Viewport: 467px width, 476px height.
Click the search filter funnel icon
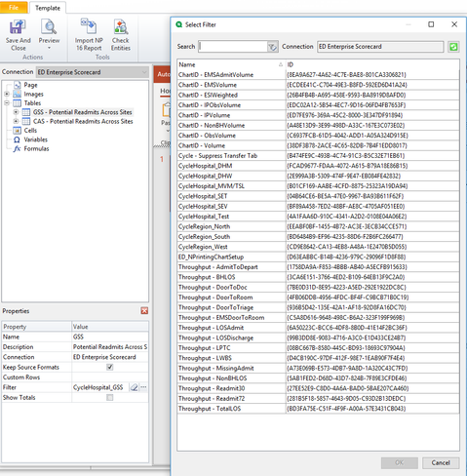[272, 47]
